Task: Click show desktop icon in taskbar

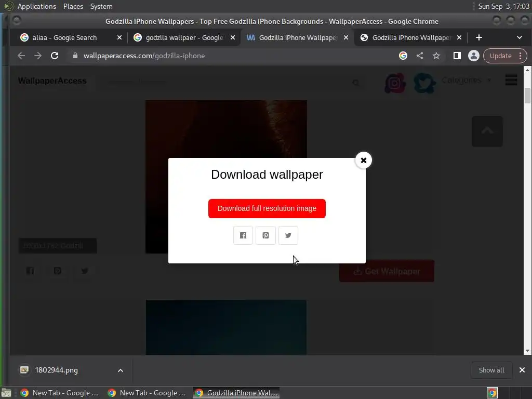Action: [x=6, y=393]
